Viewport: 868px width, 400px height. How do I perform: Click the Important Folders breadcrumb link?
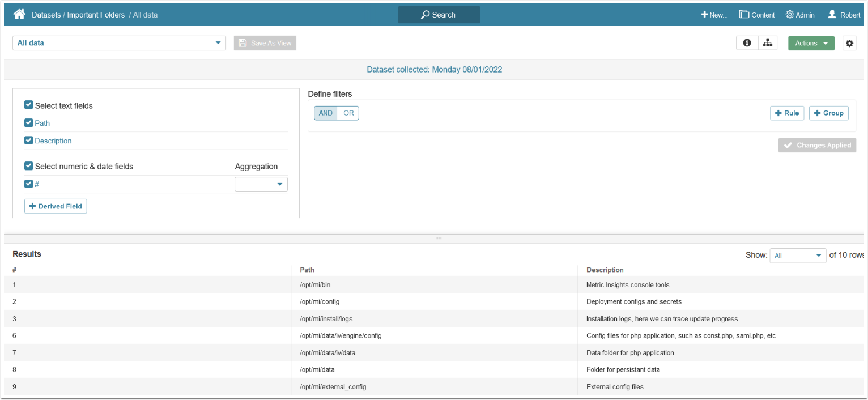(x=96, y=15)
